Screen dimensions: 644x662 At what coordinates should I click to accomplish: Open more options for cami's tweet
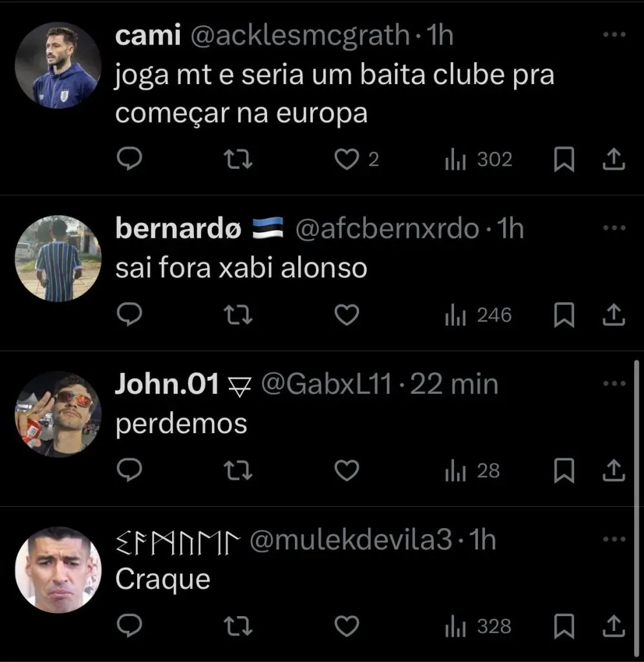[614, 35]
